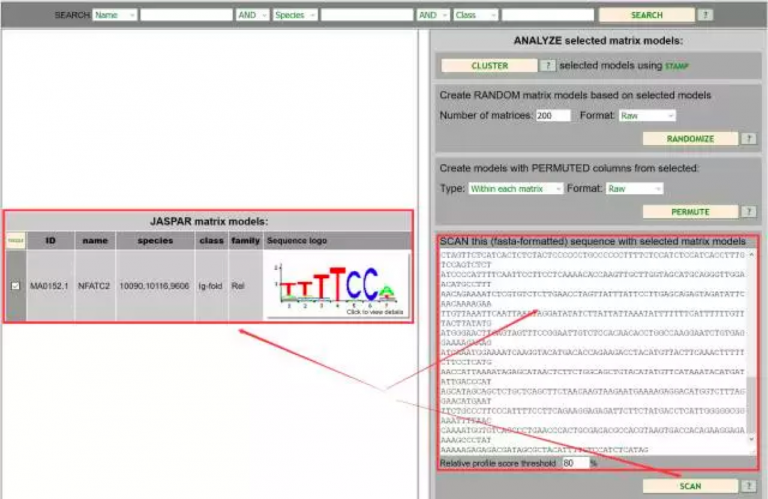Screen dimensions: 768x499
Task: Click the toggle-all button in table header
Action: [x=15, y=240]
